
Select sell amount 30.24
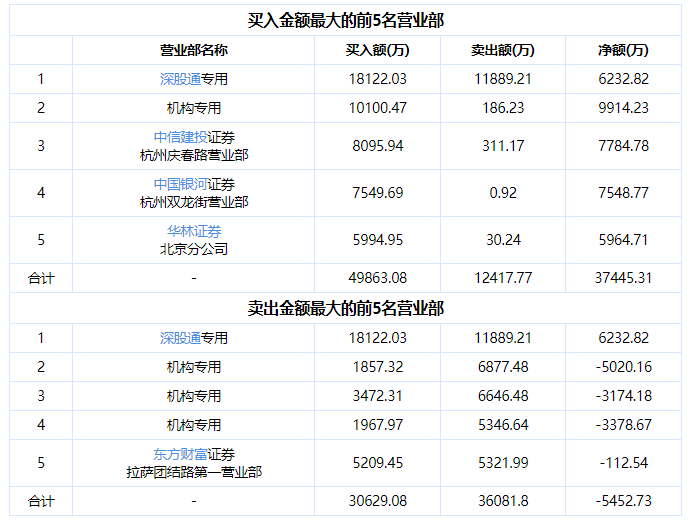(503, 240)
